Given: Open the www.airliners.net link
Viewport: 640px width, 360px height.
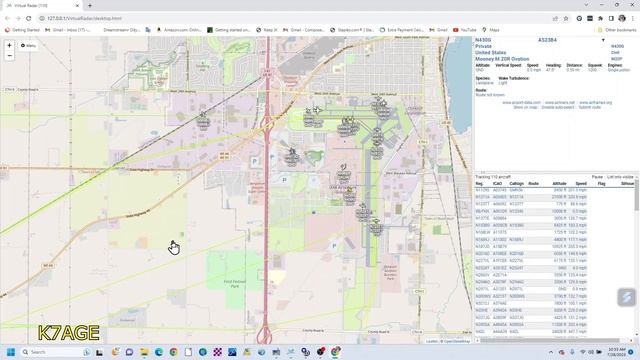Looking at the screenshot, I should pos(560,102).
